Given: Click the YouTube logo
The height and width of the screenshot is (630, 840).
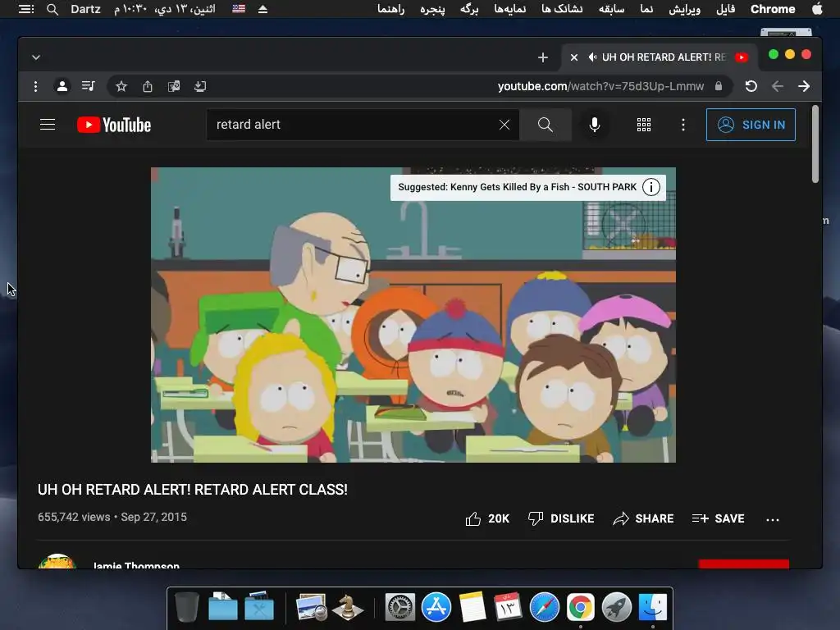Looking at the screenshot, I should [x=114, y=125].
